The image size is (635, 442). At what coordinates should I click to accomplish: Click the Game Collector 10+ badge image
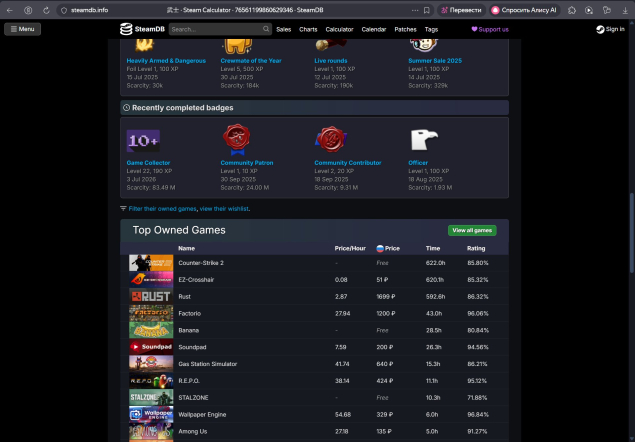[x=143, y=141]
